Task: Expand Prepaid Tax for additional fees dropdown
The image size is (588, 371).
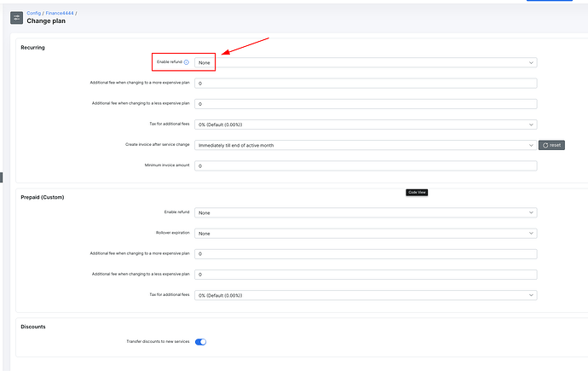Action: [366, 295]
